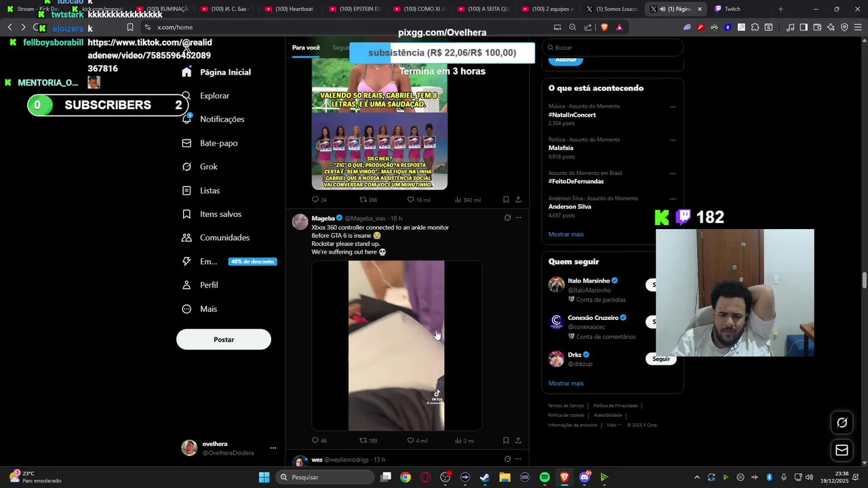
Task: Open Bate-papo messages icon
Action: pos(186,143)
